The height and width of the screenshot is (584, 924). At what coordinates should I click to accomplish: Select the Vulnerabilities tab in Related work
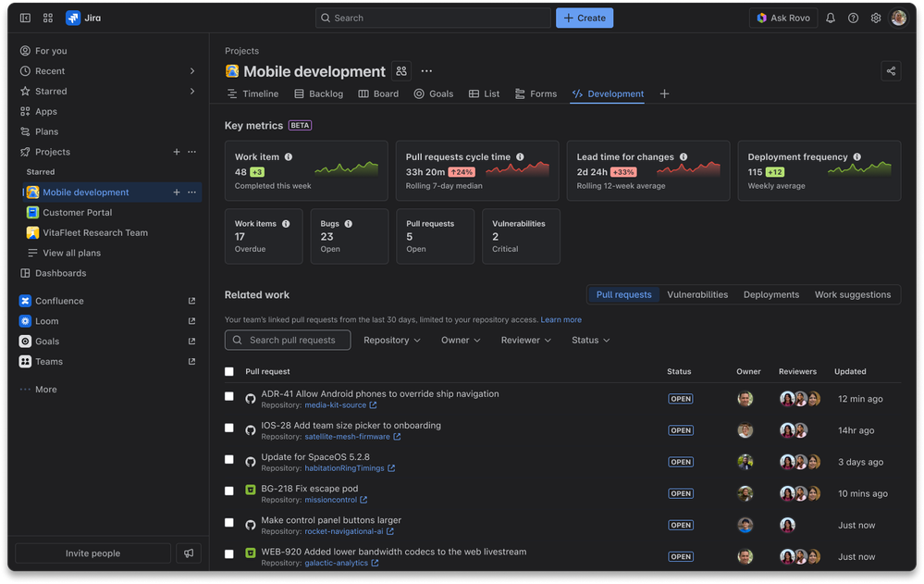pyautogui.click(x=697, y=294)
